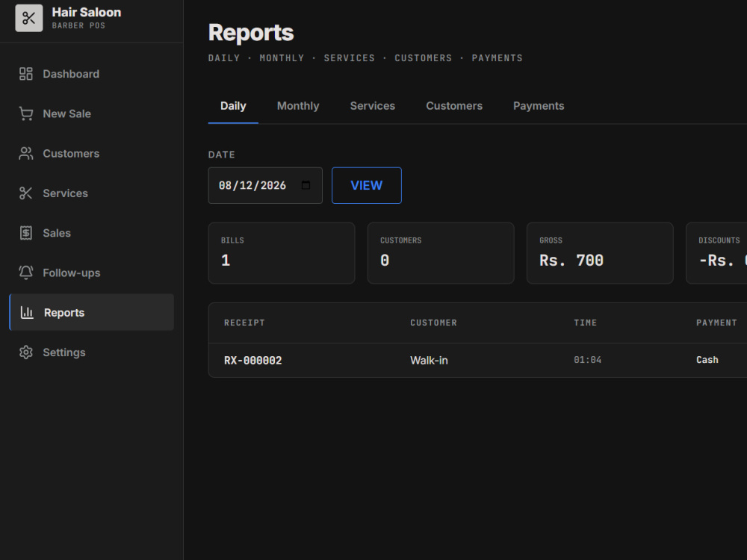The height and width of the screenshot is (560, 747).
Task: Click the DATE field label
Action: [222, 155]
